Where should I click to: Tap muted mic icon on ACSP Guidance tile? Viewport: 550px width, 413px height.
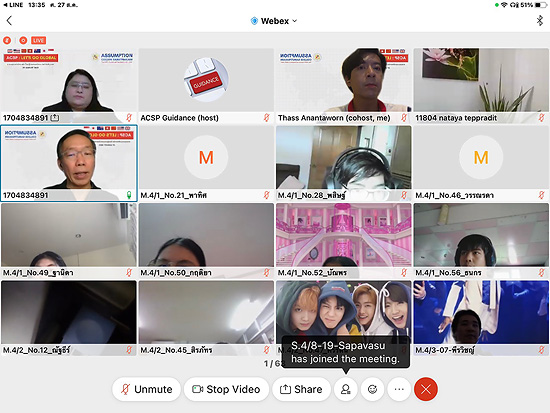tap(267, 118)
